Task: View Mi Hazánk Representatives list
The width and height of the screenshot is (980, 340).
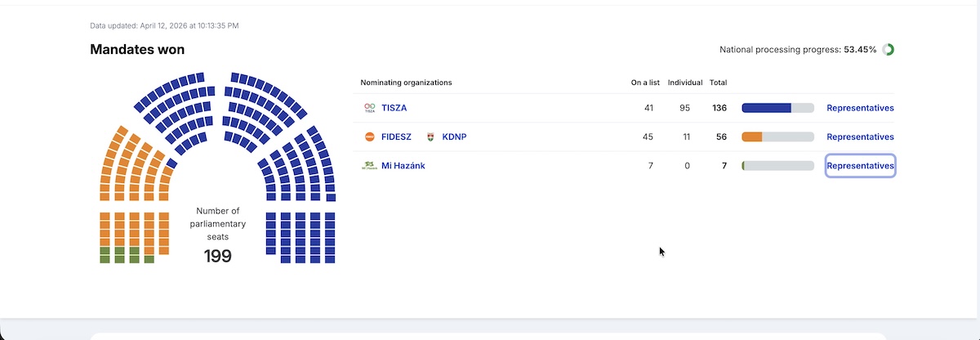Action: click(x=860, y=166)
